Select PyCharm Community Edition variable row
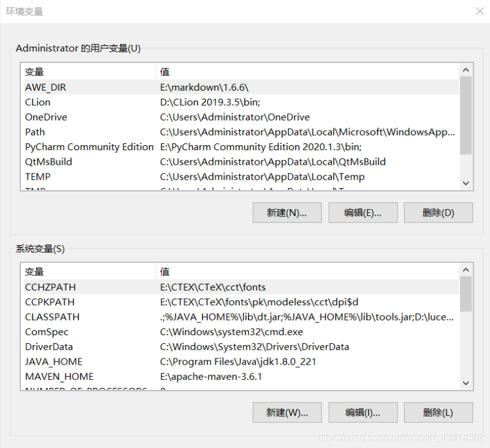This screenshot has width=490, height=448. [241, 146]
